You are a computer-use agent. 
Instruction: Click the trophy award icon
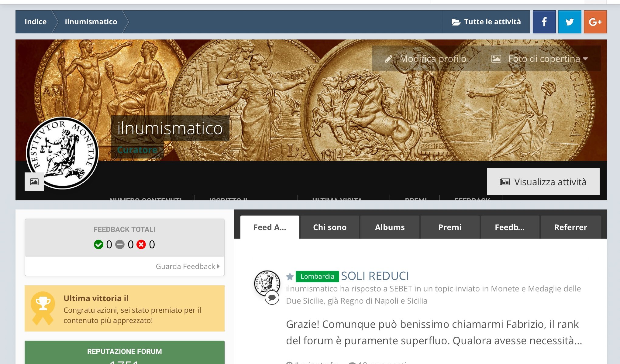(x=43, y=308)
